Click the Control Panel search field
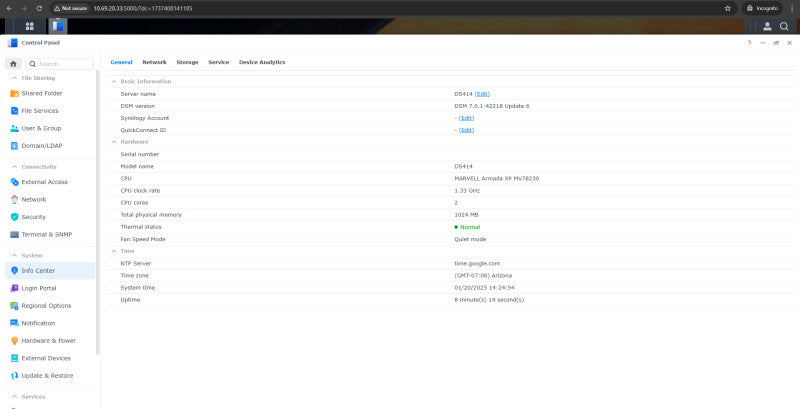800x409 pixels. (60, 64)
